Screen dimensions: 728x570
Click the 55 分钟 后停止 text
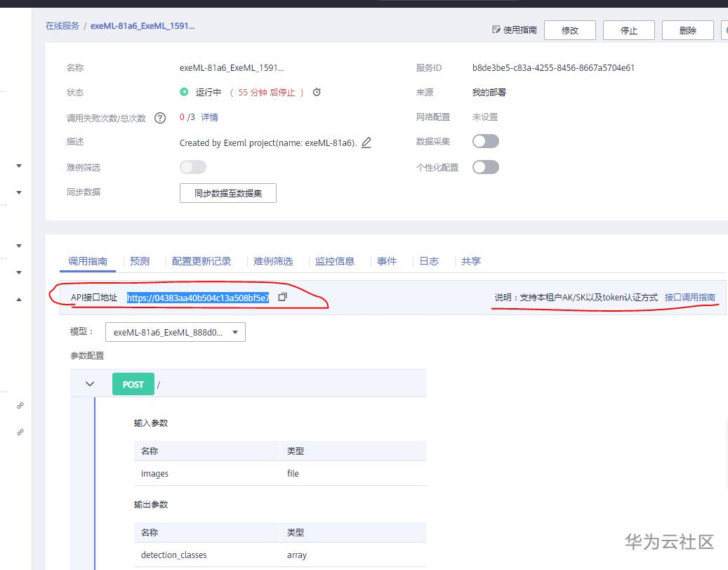coord(267,93)
